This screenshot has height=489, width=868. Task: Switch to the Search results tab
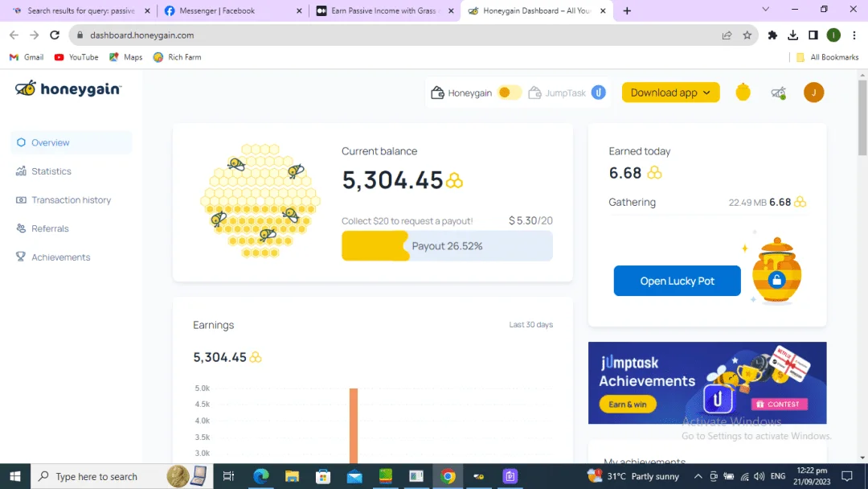(80, 10)
